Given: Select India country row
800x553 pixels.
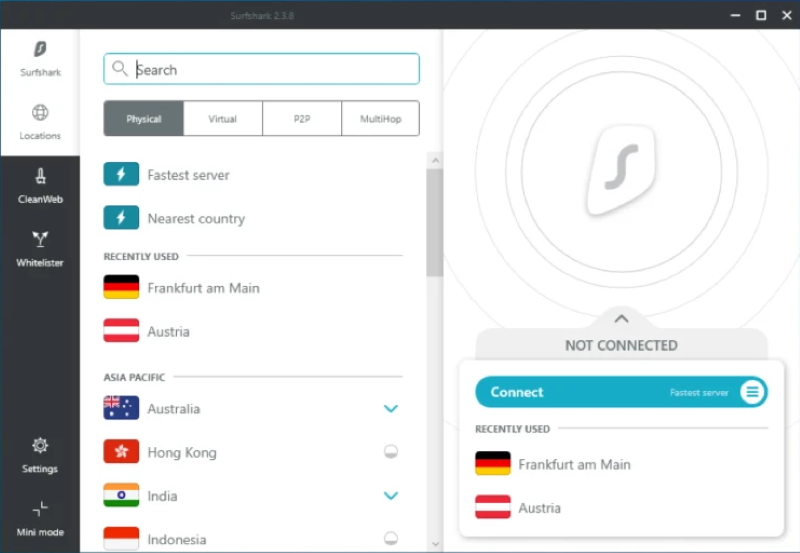Looking at the screenshot, I should (x=253, y=496).
